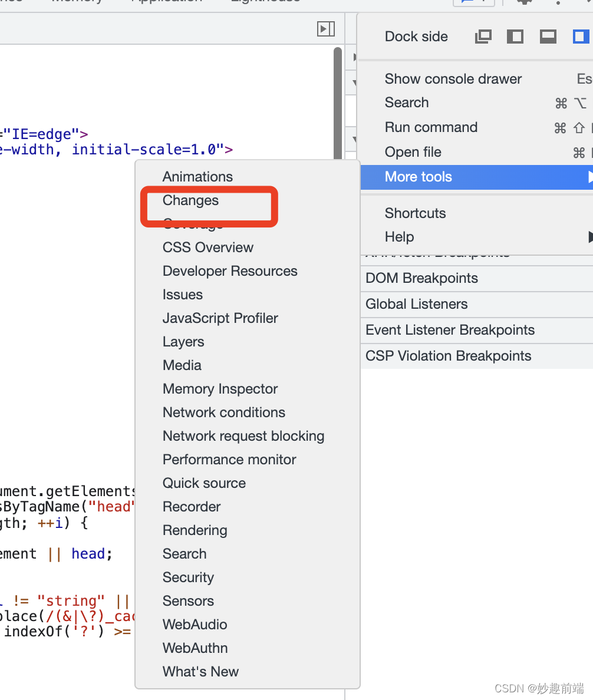The image size is (593, 700).
Task: Select Run command
Action: pos(476,127)
